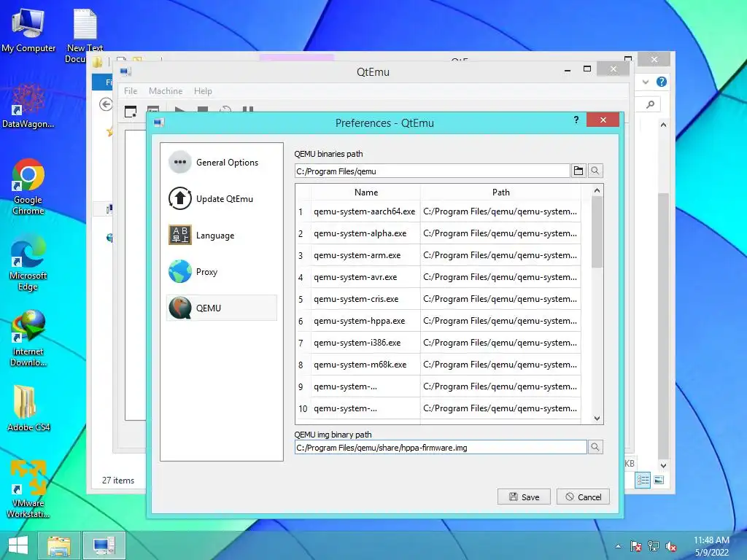Close the Preferences dialog

coord(603,120)
